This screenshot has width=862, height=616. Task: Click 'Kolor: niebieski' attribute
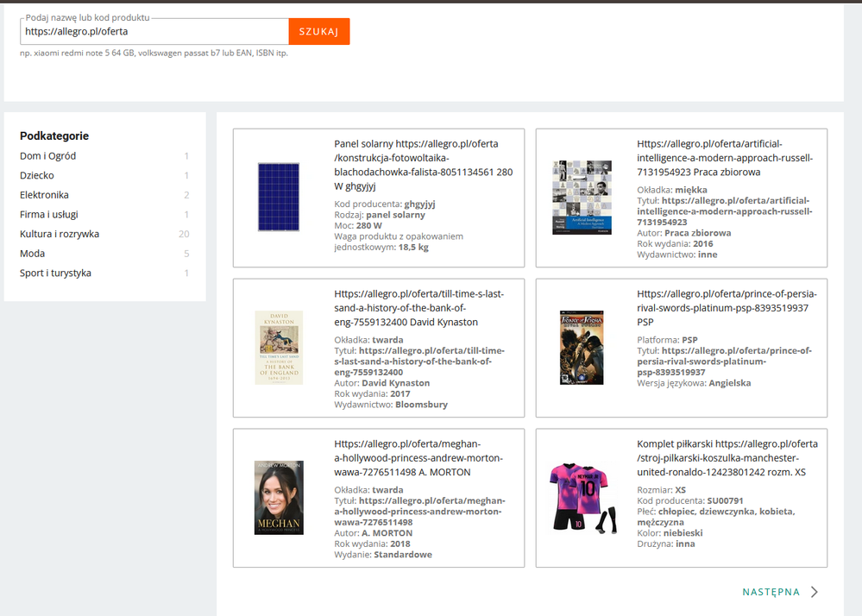pos(670,533)
